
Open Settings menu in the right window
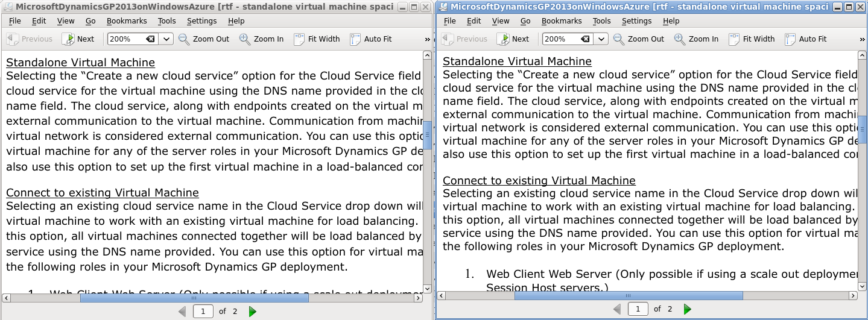636,20
